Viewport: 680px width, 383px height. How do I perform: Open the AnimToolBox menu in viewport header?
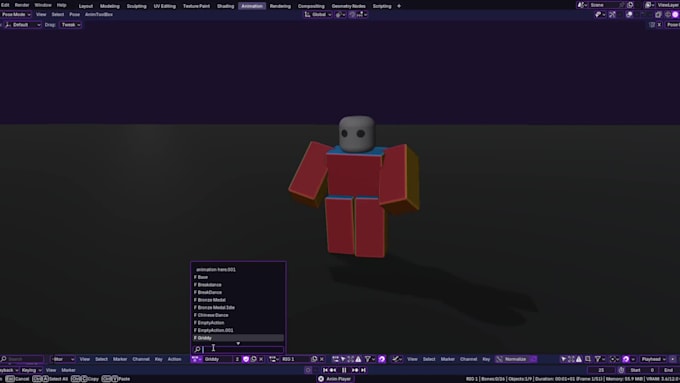[x=99, y=14]
